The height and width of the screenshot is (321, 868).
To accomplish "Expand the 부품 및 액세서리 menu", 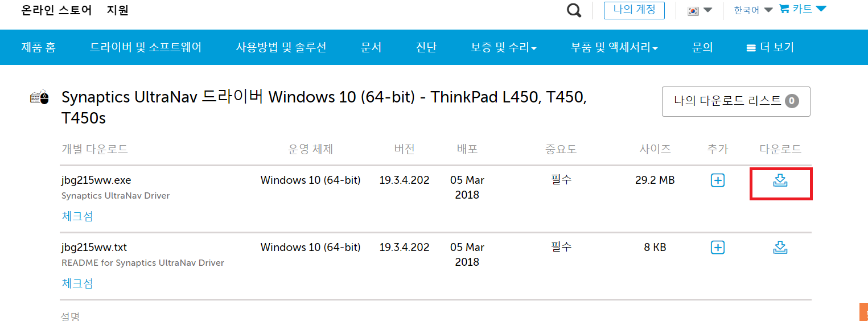I will coord(614,48).
